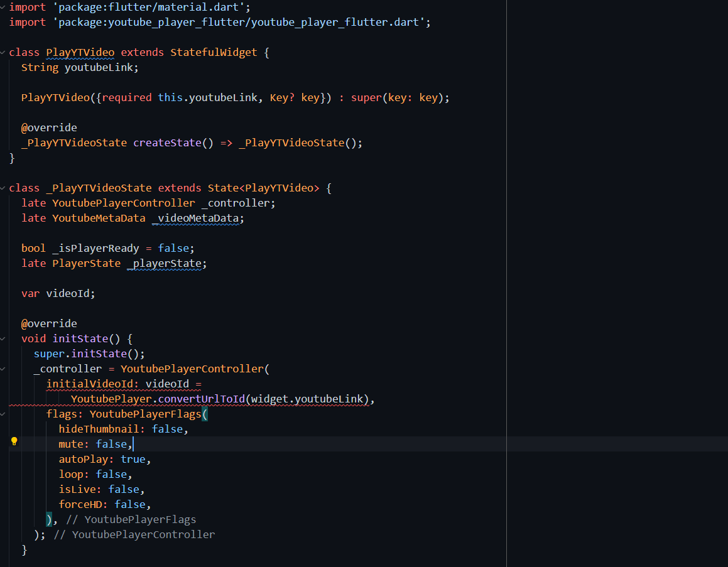Image resolution: width=728 pixels, height=567 pixels.
Task: Click the yellow-underlined _videoMetaData identifier
Action: 195,218
